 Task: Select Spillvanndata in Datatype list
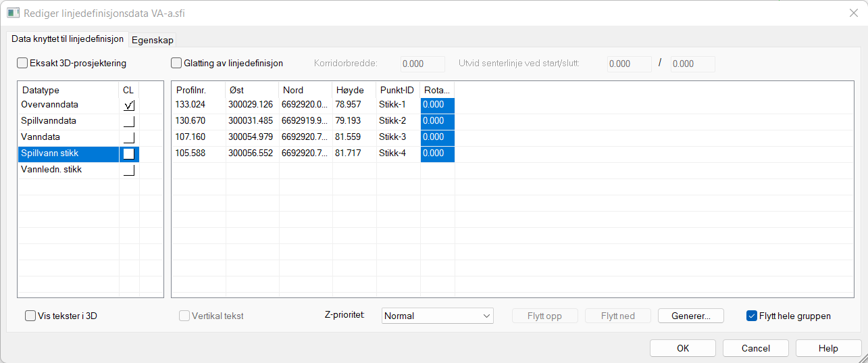(49, 121)
